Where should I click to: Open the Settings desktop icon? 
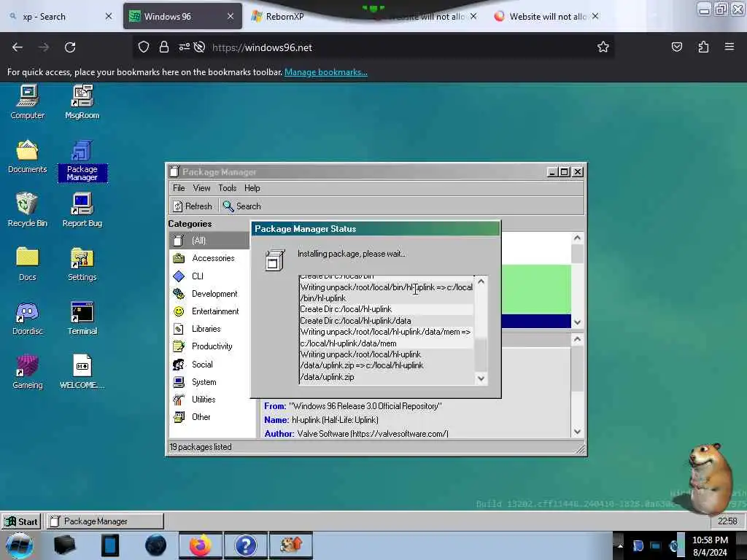click(82, 264)
